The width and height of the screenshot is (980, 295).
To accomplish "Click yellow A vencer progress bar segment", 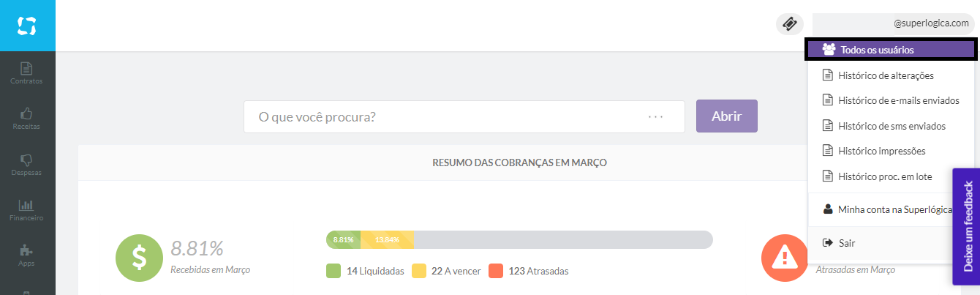I will point(388,239).
